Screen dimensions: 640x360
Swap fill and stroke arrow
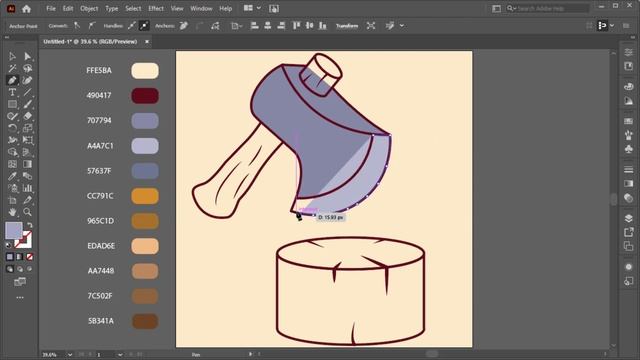(x=29, y=225)
